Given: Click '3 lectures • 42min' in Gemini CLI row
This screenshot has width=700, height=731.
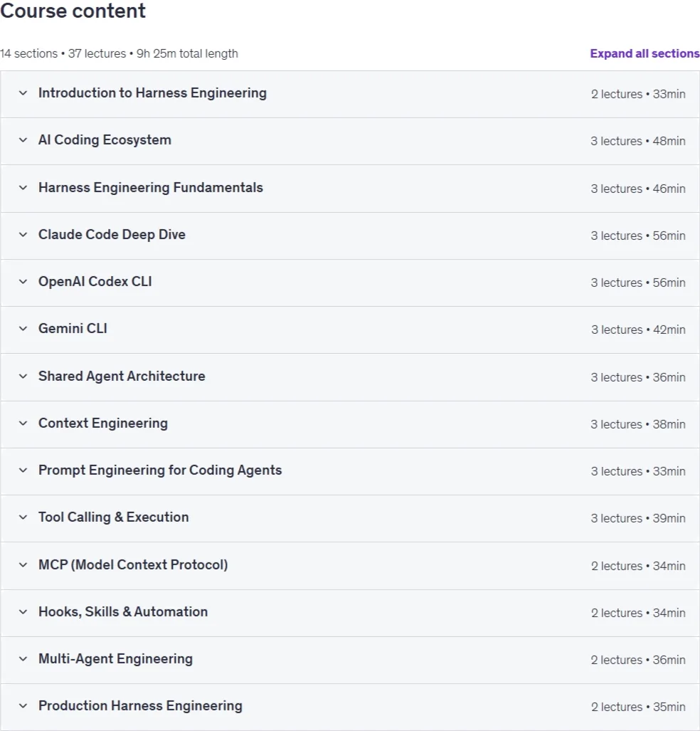Looking at the screenshot, I should pos(638,330).
